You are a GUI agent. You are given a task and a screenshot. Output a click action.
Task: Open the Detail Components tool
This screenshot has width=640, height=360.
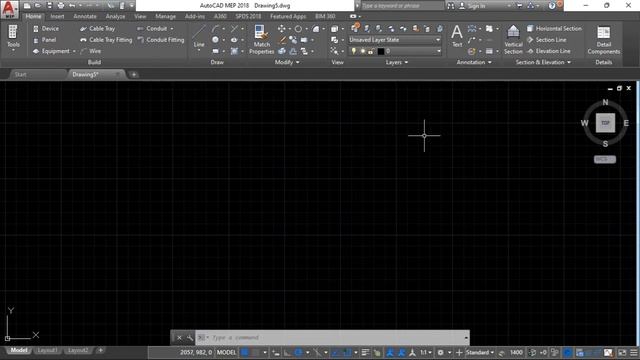(x=604, y=40)
